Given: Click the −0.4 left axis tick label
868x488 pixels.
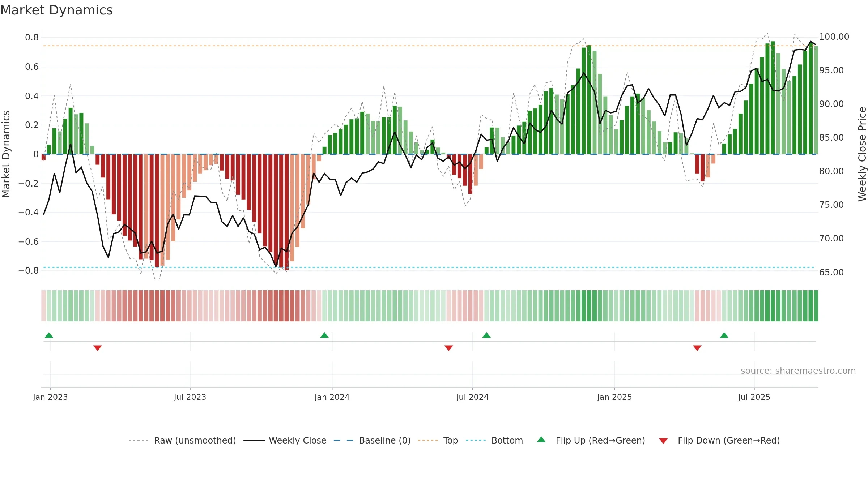Looking at the screenshot, I should point(29,212).
